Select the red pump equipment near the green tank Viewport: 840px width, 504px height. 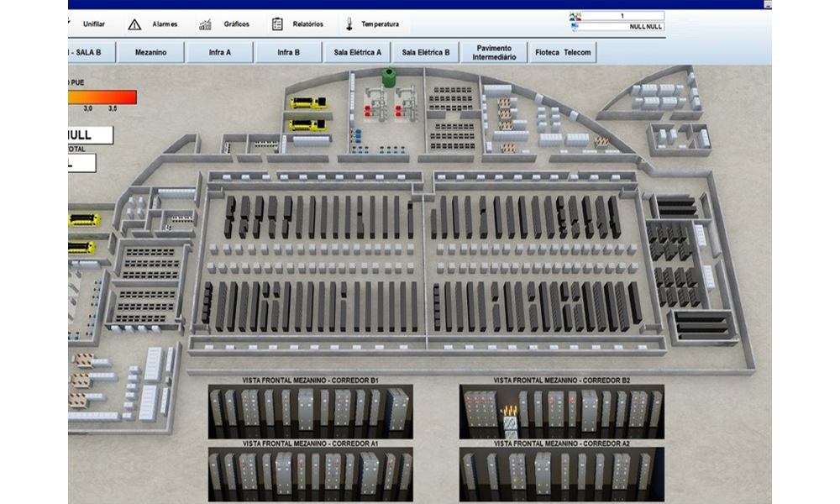(368, 109)
